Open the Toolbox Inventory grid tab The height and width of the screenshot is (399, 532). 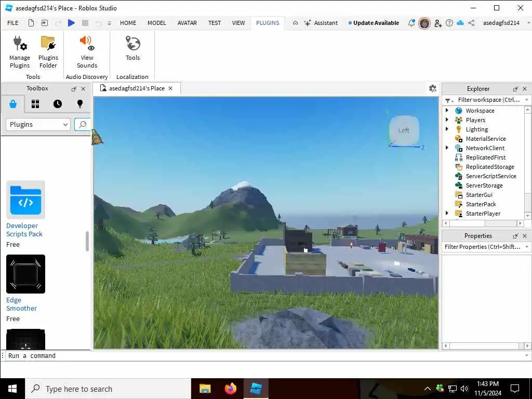(35, 104)
